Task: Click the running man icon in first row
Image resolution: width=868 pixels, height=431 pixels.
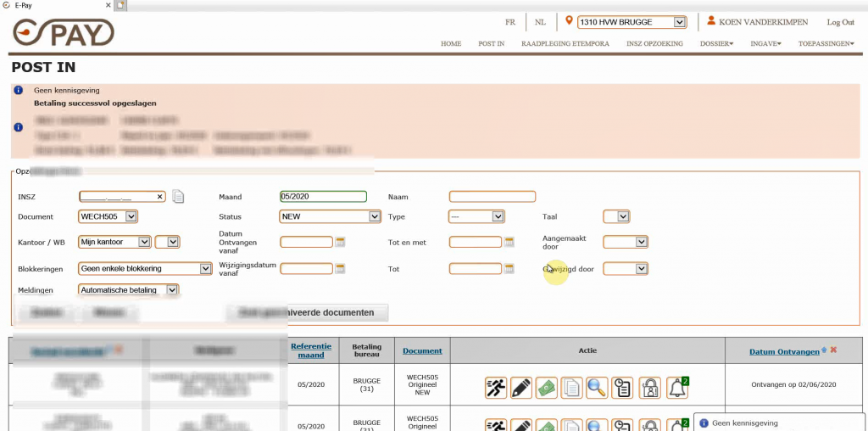Action: point(496,387)
